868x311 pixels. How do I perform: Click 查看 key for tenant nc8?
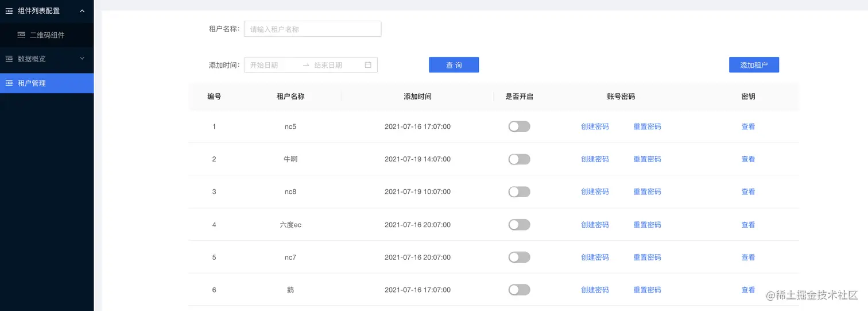tap(748, 191)
